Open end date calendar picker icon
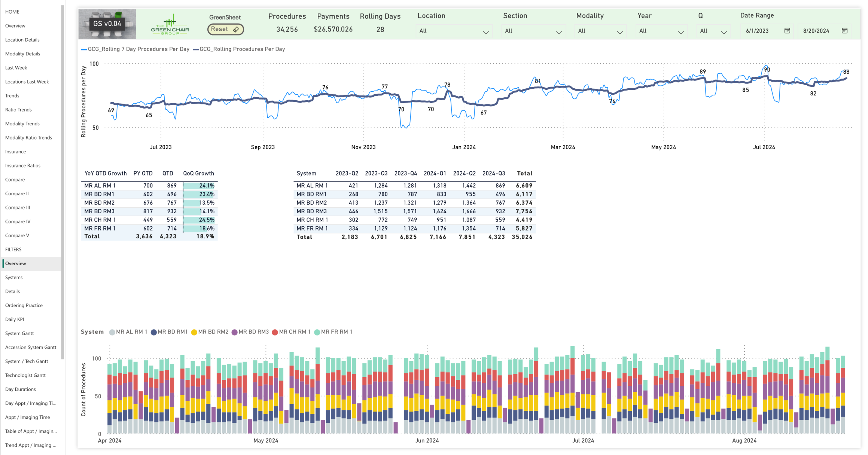The height and width of the screenshot is (455, 868). tap(844, 31)
